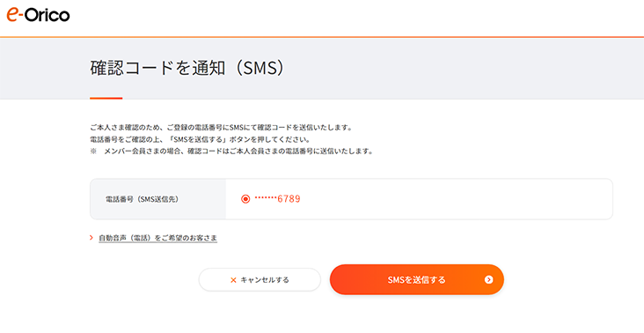
Task: Open the 自動音声（電話）をご希望のお客さま link
Action: tap(157, 238)
